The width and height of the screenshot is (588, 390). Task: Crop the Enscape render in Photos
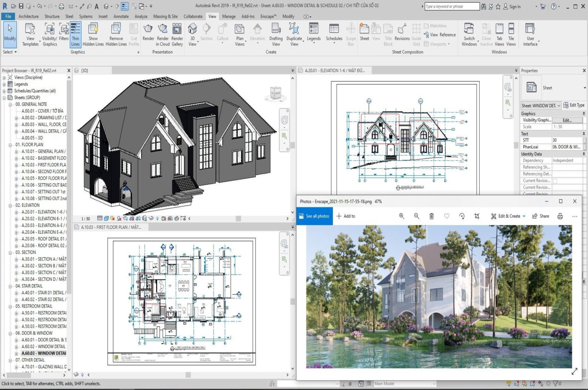[477, 216]
